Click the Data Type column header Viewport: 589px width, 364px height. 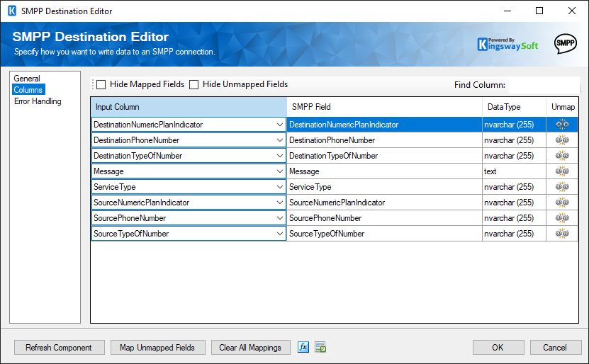[x=514, y=107]
